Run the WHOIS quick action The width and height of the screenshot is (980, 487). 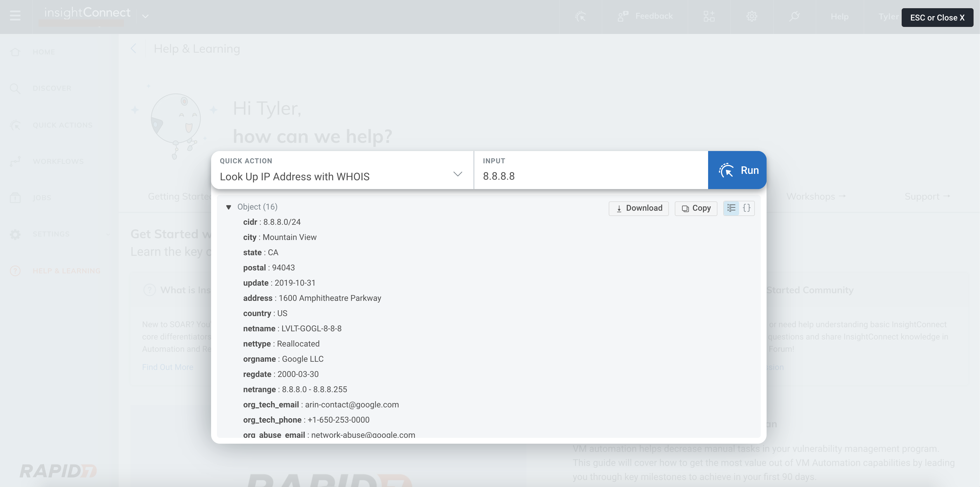tap(737, 170)
